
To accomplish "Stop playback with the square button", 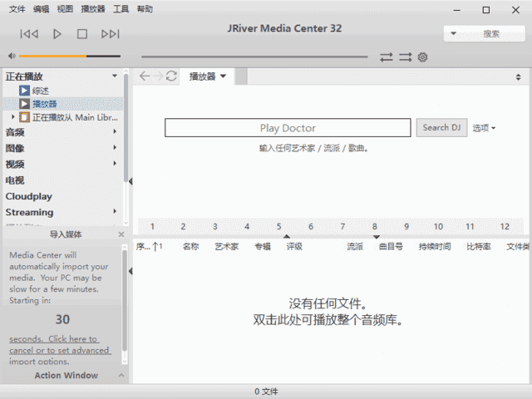I will (x=82, y=34).
